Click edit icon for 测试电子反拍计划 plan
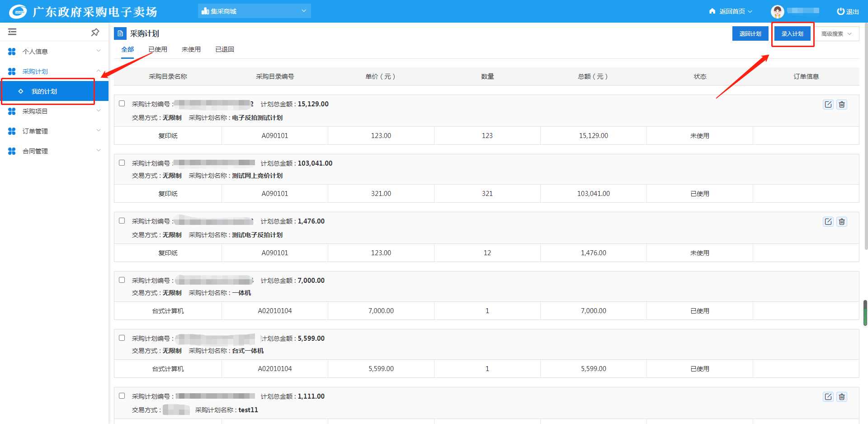 [828, 222]
